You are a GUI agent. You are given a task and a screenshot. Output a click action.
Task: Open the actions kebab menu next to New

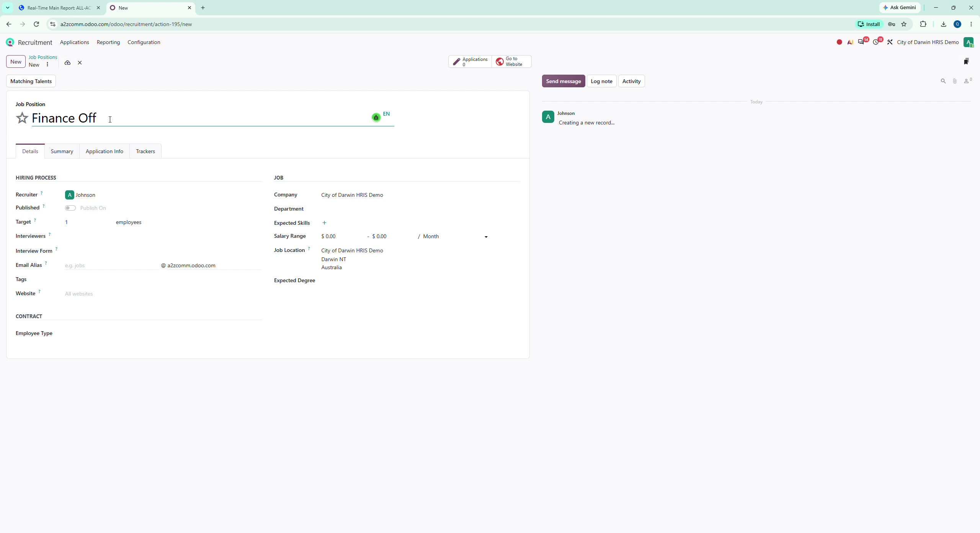tap(47, 65)
